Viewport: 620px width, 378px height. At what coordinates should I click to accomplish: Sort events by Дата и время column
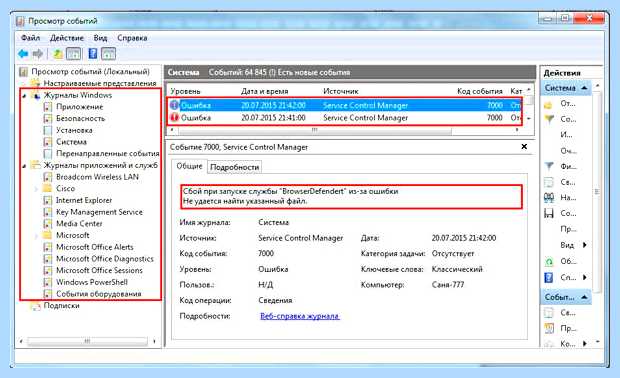coord(265,91)
